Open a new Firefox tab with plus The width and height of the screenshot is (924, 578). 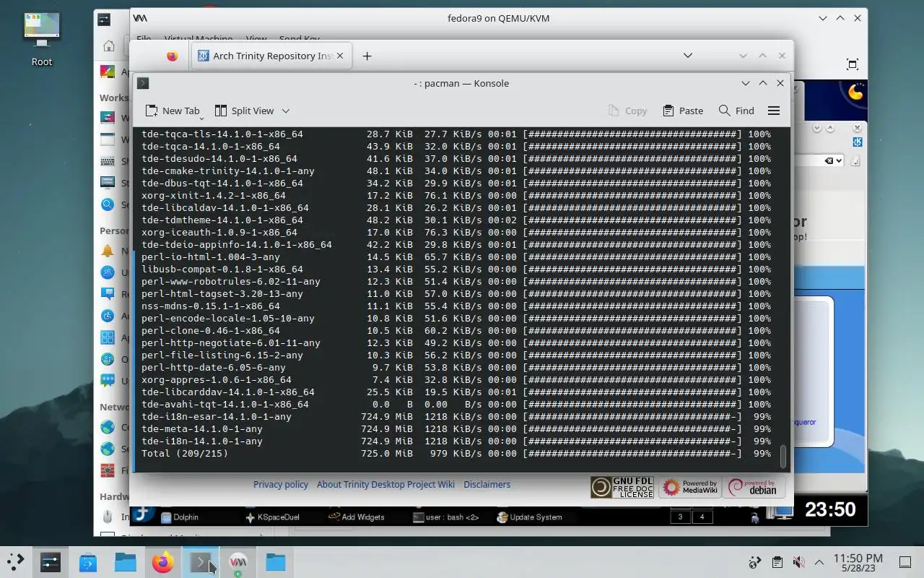click(x=367, y=56)
